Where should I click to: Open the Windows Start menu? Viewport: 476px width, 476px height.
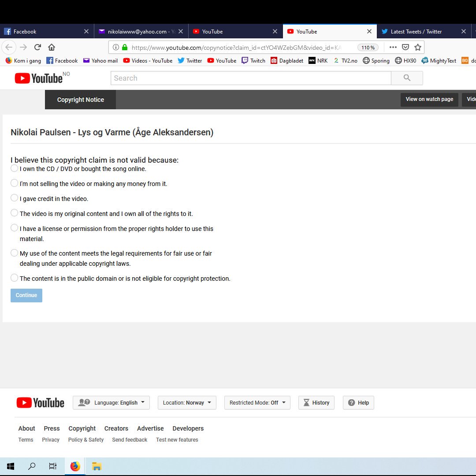pos(11,466)
